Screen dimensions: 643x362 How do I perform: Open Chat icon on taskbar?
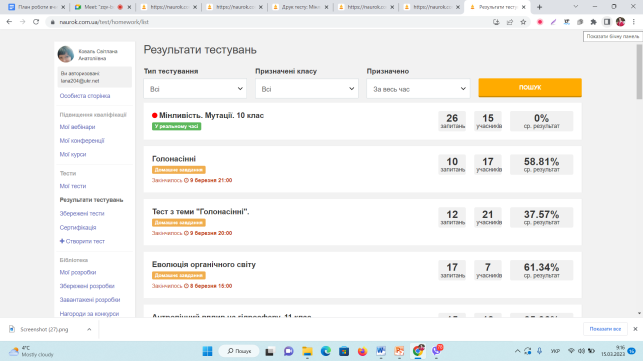tap(289, 351)
